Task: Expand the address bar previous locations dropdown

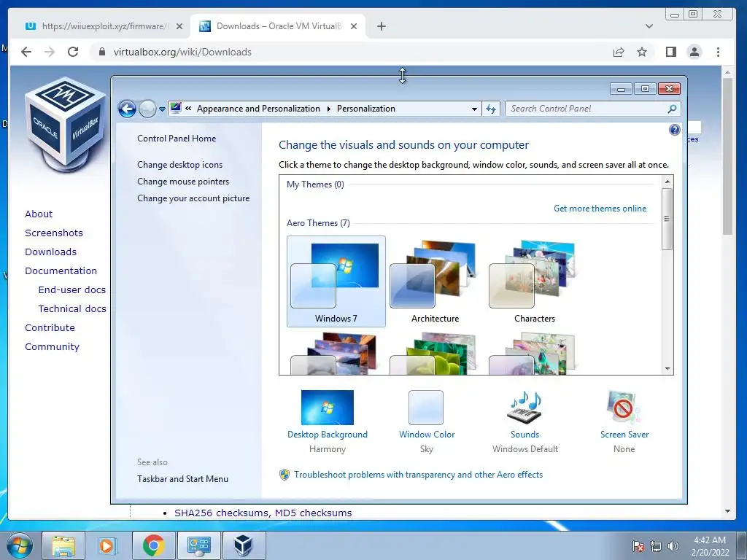Action: pos(474,109)
